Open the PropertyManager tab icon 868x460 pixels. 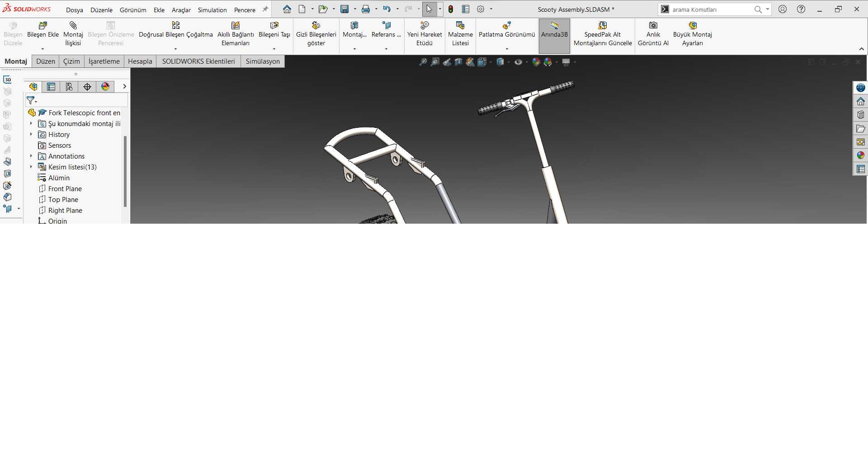coord(51,87)
